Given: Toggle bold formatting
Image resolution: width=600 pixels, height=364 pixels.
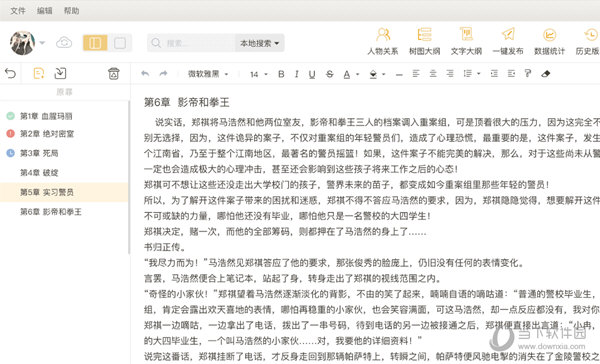Looking at the screenshot, I should [x=281, y=74].
